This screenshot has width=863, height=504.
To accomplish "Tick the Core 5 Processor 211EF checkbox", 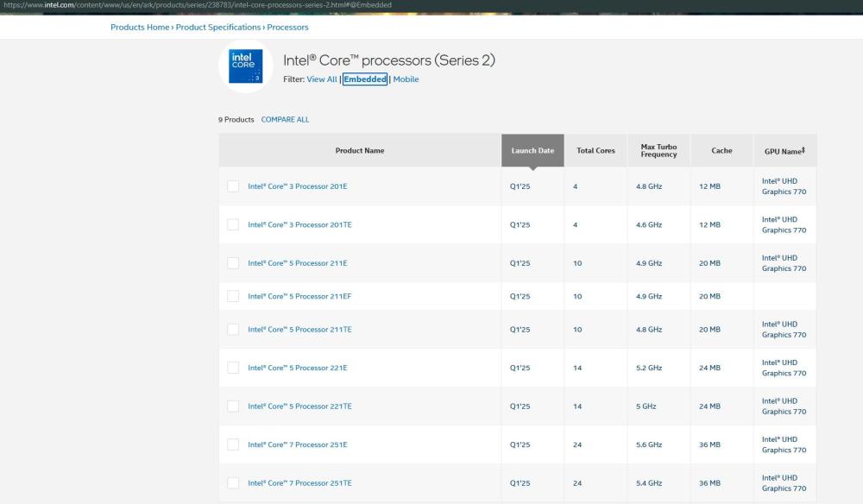I will tap(233, 296).
